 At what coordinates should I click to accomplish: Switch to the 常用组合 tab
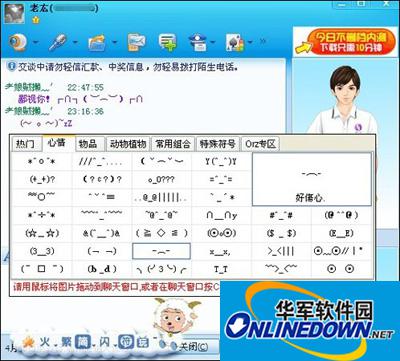pos(173,144)
